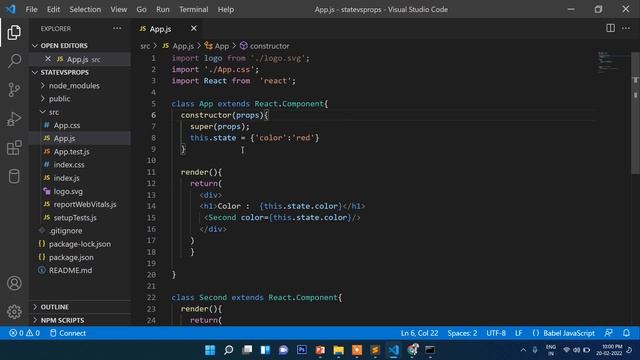This screenshot has height=360, width=640.
Task: Open Photoshop from the taskbar
Action: pyautogui.click(x=302, y=350)
